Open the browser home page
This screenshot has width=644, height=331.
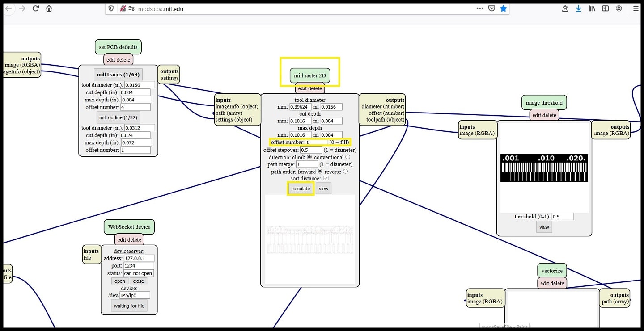[49, 8]
